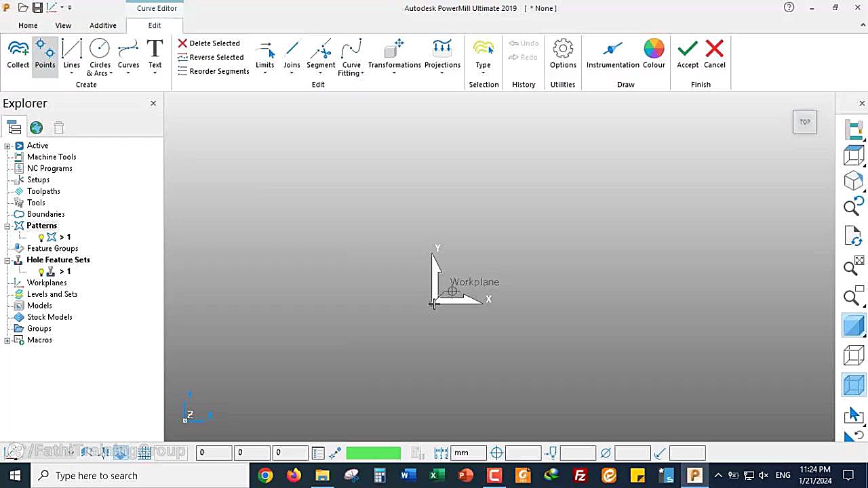This screenshot has width=868, height=488.
Task: Open the units field showing mm
Action: [x=468, y=453]
